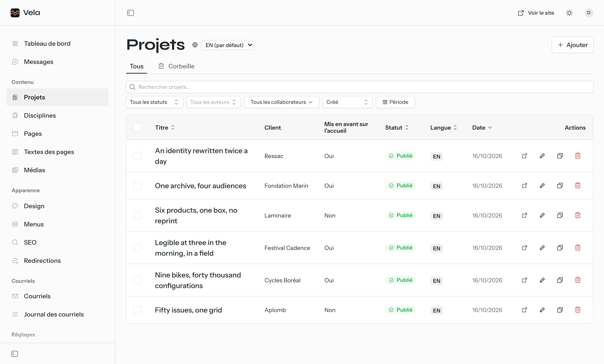This screenshot has height=364, width=604.
Task: Delete the Festival Cadence project
Action: (578, 248)
